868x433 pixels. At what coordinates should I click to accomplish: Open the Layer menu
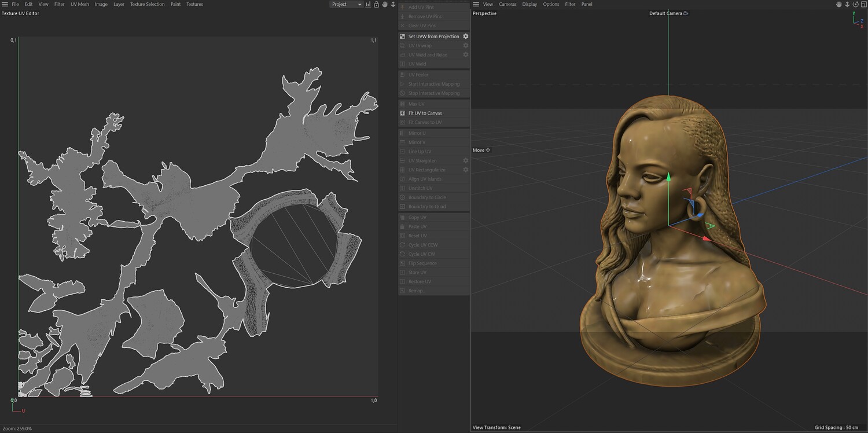pyautogui.click(x=119, y=4)
